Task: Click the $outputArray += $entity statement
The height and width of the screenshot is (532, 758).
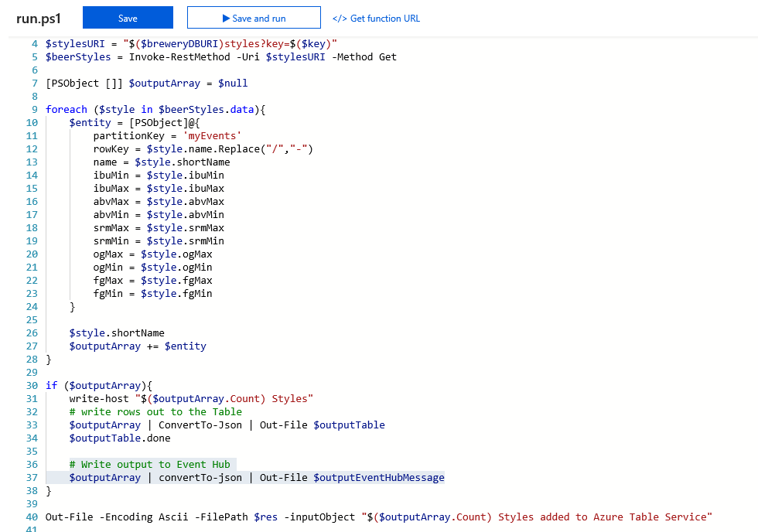Action: click(138, 346)
